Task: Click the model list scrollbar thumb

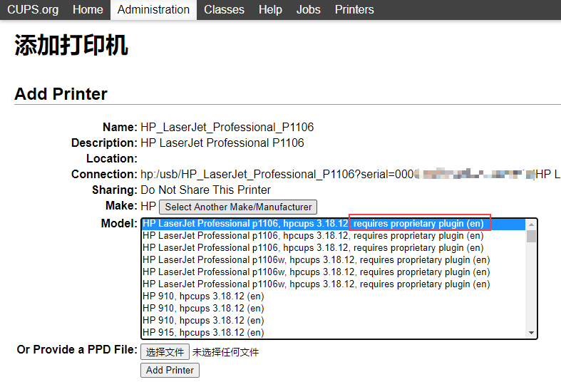Action: coord(531,236)
